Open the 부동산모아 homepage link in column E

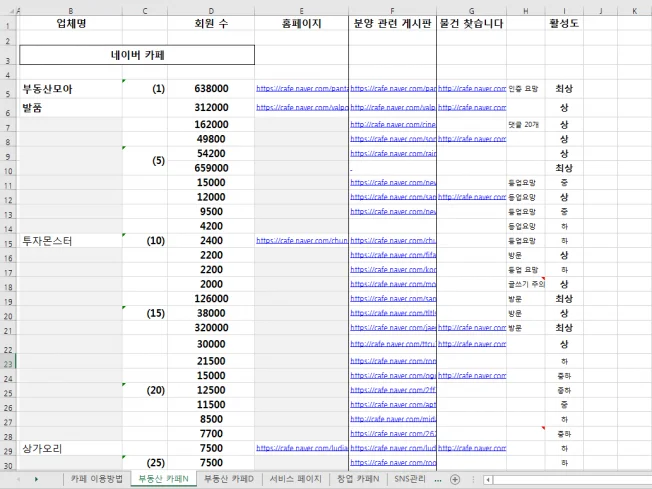[301, 89]
